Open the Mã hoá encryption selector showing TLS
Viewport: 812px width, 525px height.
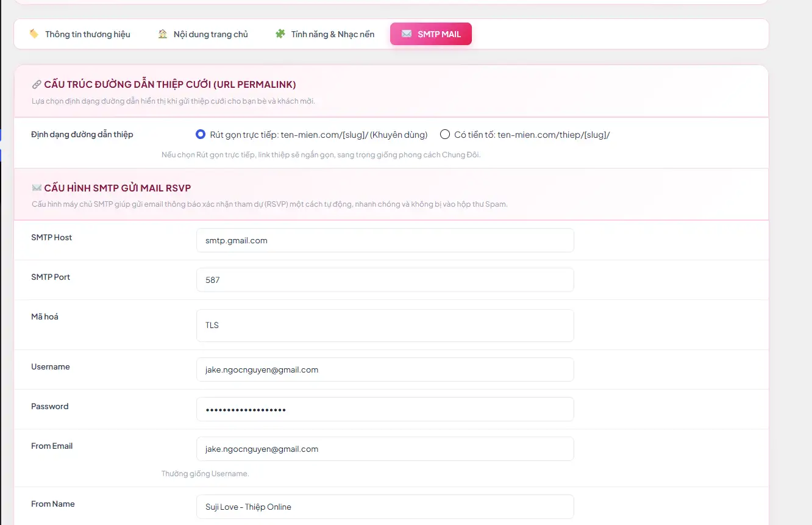(x=385, y=325)
